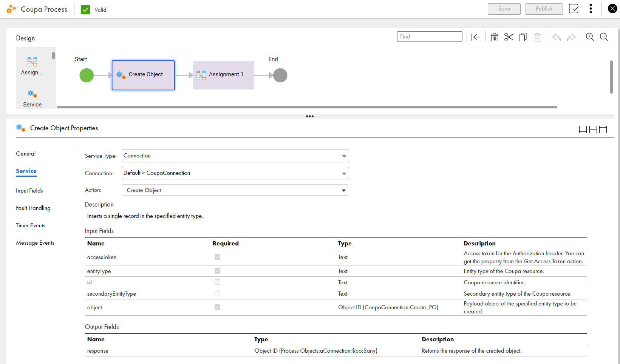Click the Create Object Properties gear icon

pos(20,128)
